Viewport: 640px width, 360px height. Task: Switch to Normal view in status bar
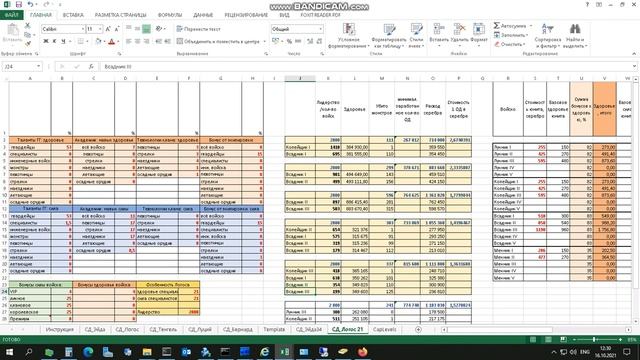[x=533, y=340]
